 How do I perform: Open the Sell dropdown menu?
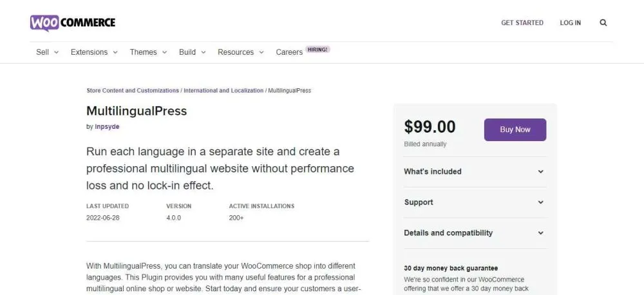tap(47, 52)
